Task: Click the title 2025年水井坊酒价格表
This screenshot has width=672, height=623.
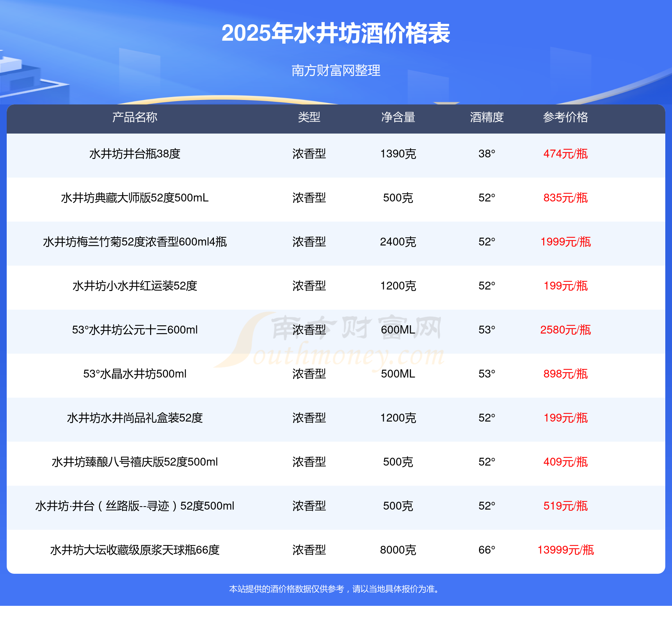Action: coord(336,34)
